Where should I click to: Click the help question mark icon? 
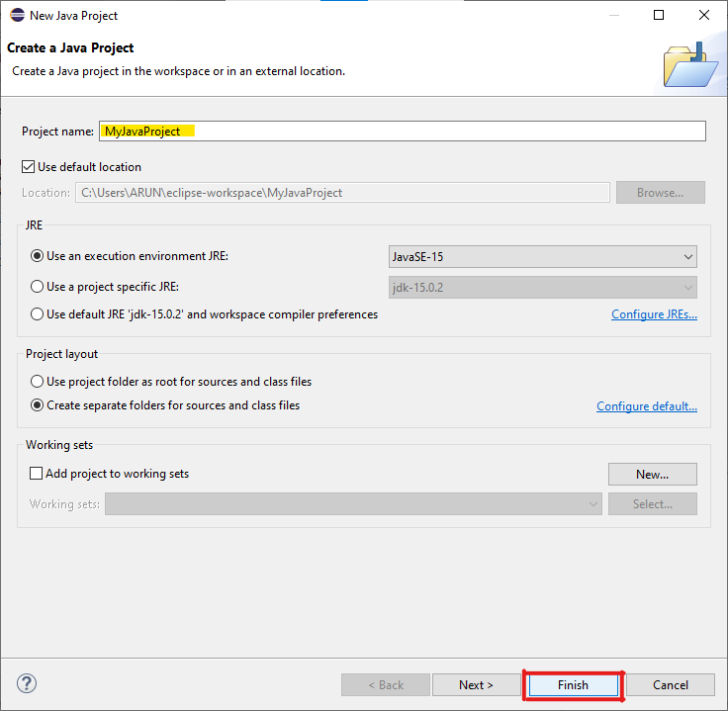click(x=27, y=683)
